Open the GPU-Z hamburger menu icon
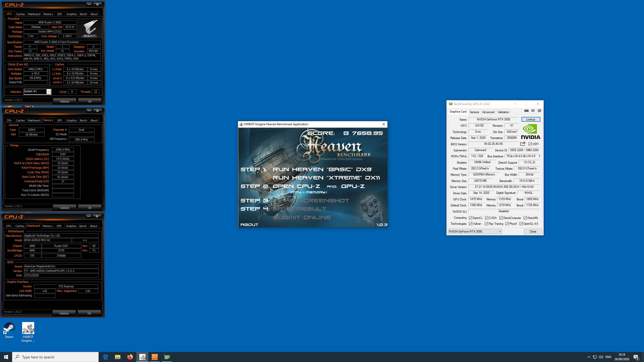The height and width of the screenshot is (362, 644). tap(539, 111)
